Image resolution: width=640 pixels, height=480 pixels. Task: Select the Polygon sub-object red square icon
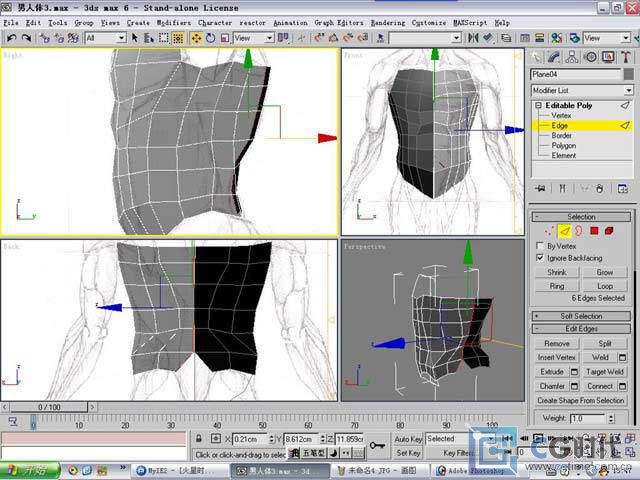pos(594,231)
